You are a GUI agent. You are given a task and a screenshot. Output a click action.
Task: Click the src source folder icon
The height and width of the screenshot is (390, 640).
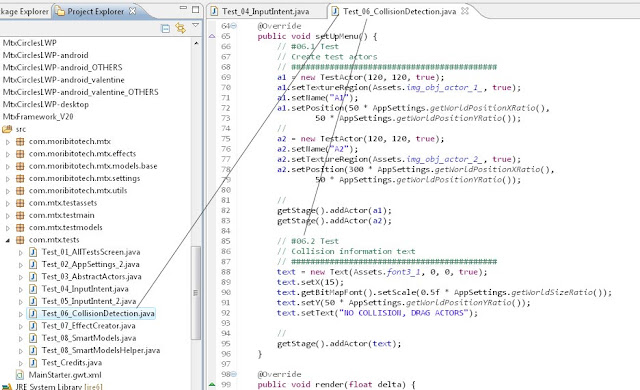[x=7, y=129]
